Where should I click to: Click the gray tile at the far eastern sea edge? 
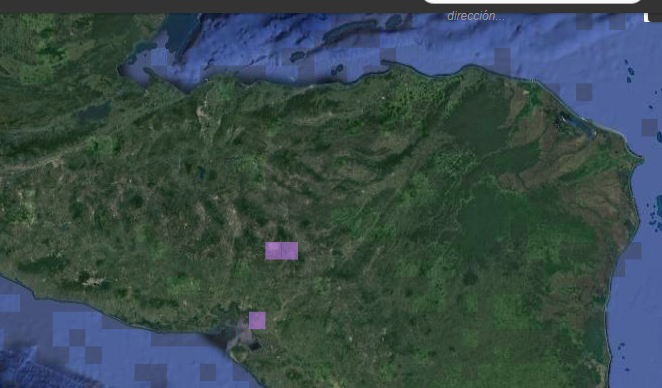point(650,128)
